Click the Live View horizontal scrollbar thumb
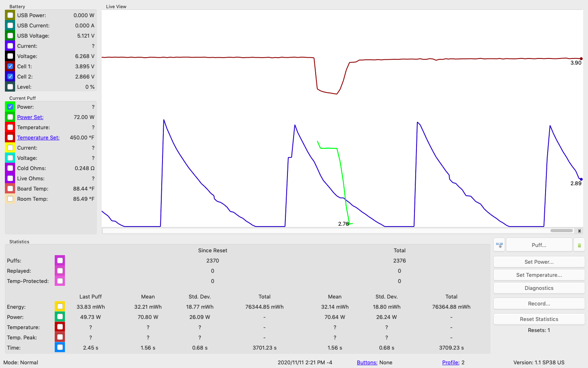This screenshot has height=368, width=588. coord(561,231)
